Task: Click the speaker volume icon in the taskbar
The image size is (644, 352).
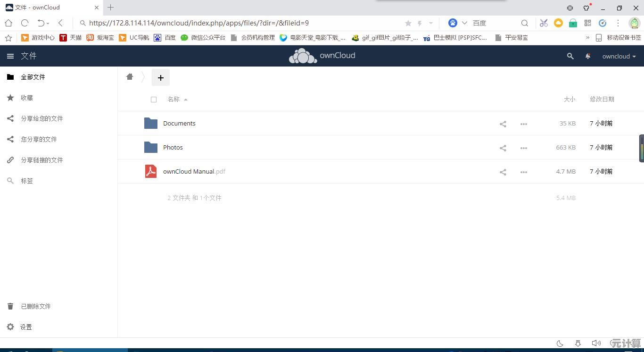Action: click(596, 343)
